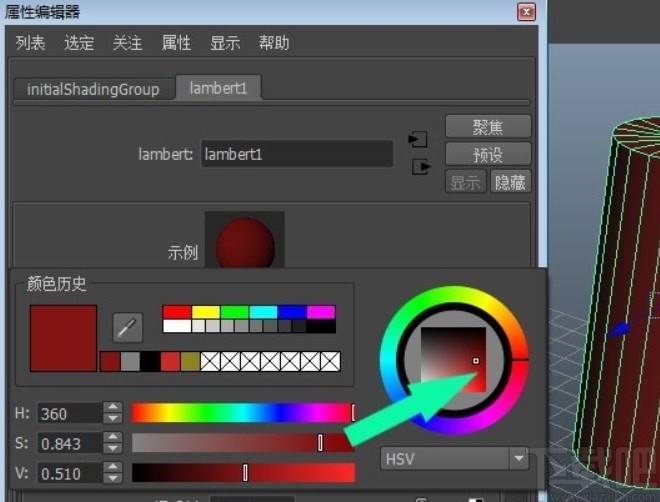Open the 显示 menu in the menu bar
The image size is (660, 502).
tap(225, 43)
